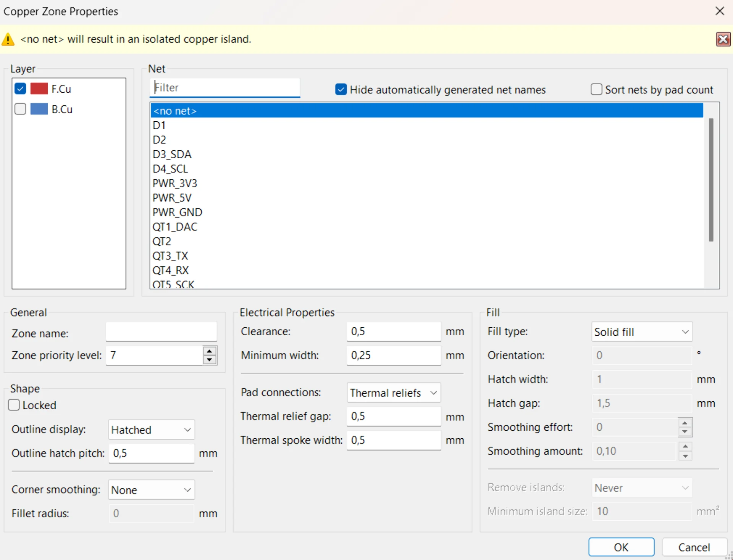Image resolution: width=733 pixels, height=560 pixels.
Task: Click the Cancel button
Action: click(x=694, y=547)
